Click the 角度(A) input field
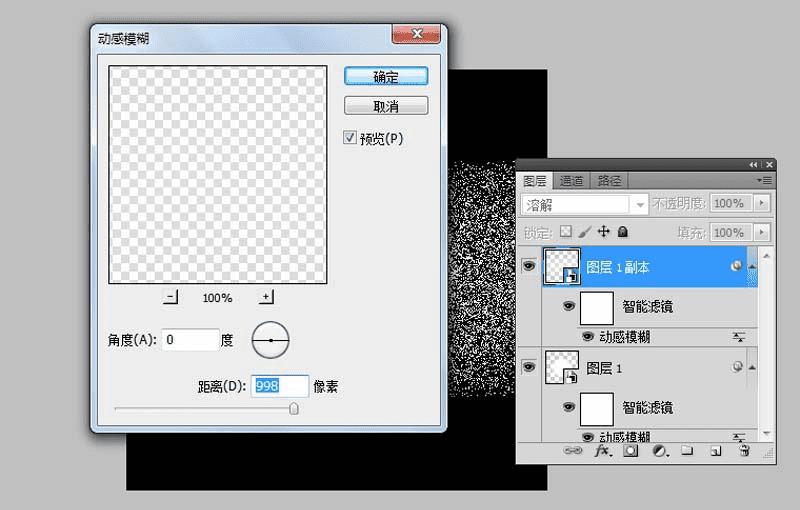The width and height of the screenshot is (800, 510). [x=190, y=340]
